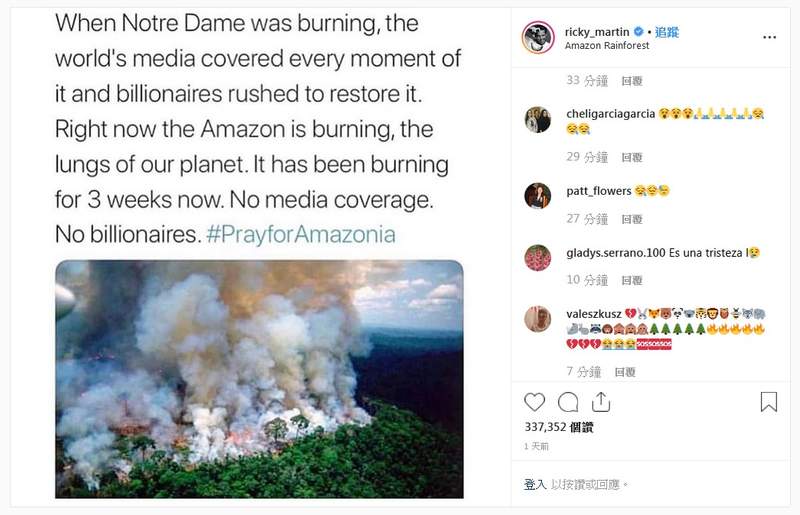
Task: Share the post via share icon
Action: click(x=600, y=402)
